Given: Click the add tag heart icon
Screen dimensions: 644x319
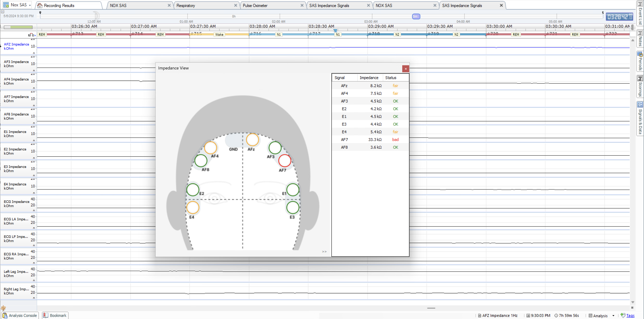Looking at the screenshot, I should [623, 315].
